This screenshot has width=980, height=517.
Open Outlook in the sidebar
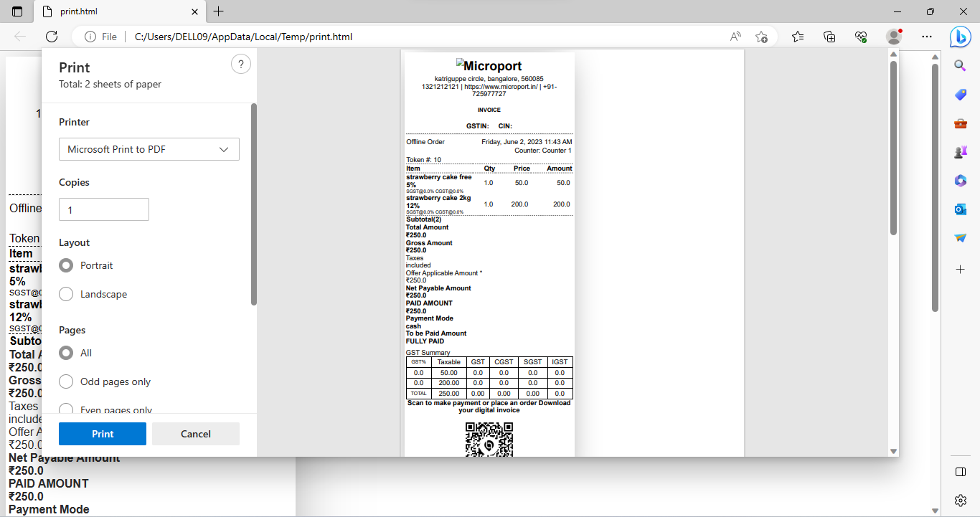(961, 209)
